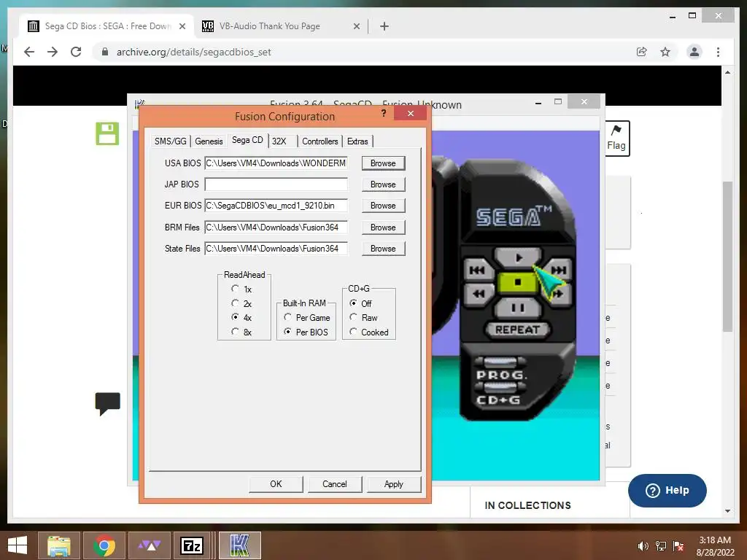Click rewind on the CD player

tap(479, 294)
